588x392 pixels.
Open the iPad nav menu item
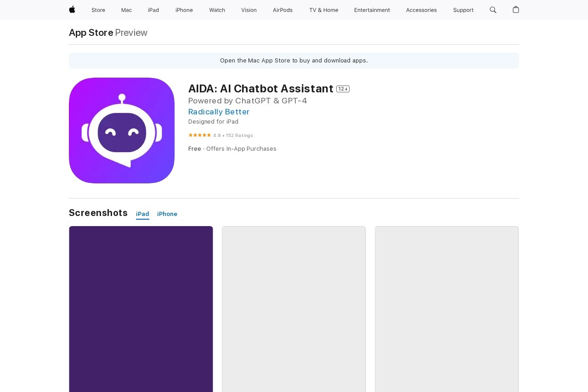pos(153,10)
